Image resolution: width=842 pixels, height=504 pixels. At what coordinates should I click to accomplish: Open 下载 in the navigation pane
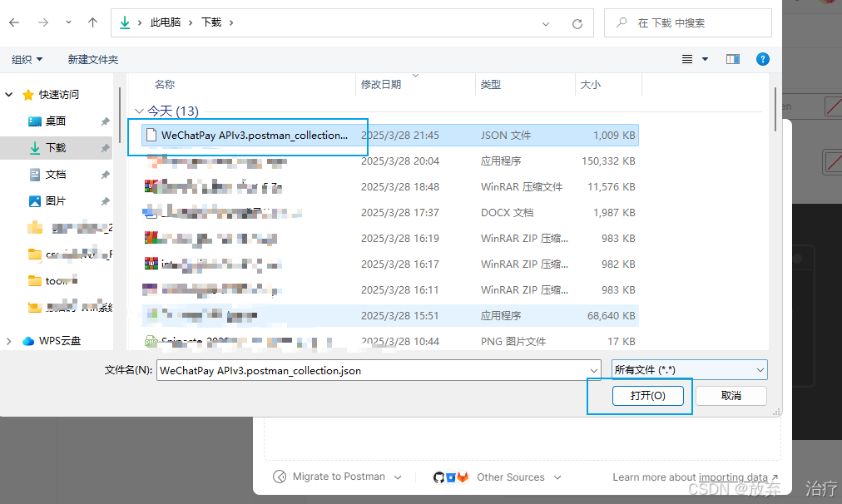pyautogui.click(x=55, y=147)
